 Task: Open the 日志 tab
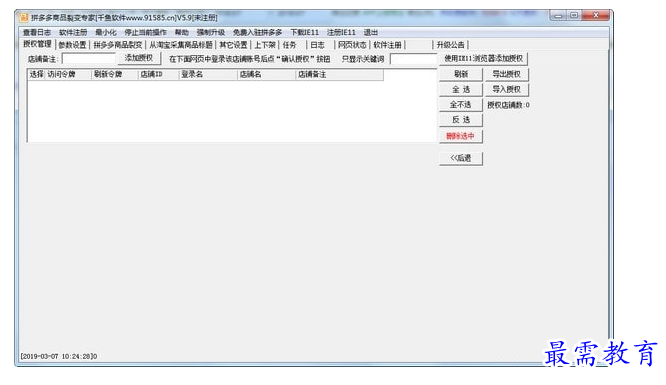tap(317, 45)
